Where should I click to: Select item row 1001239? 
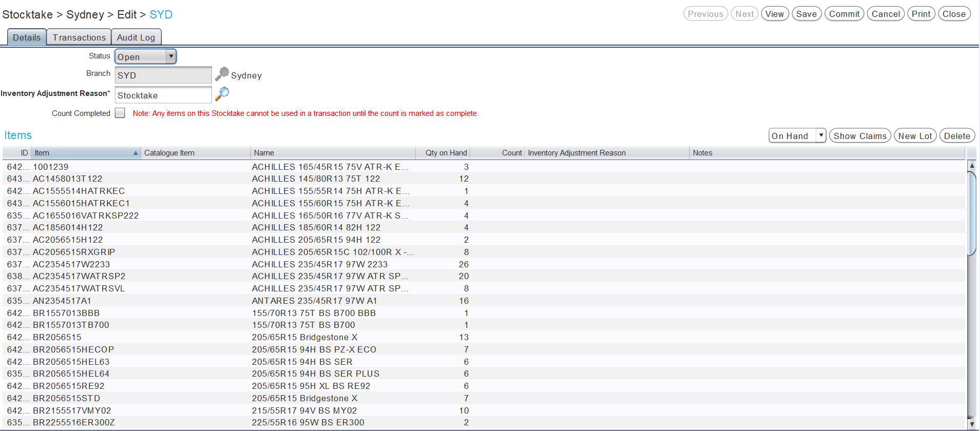(484, 167)
